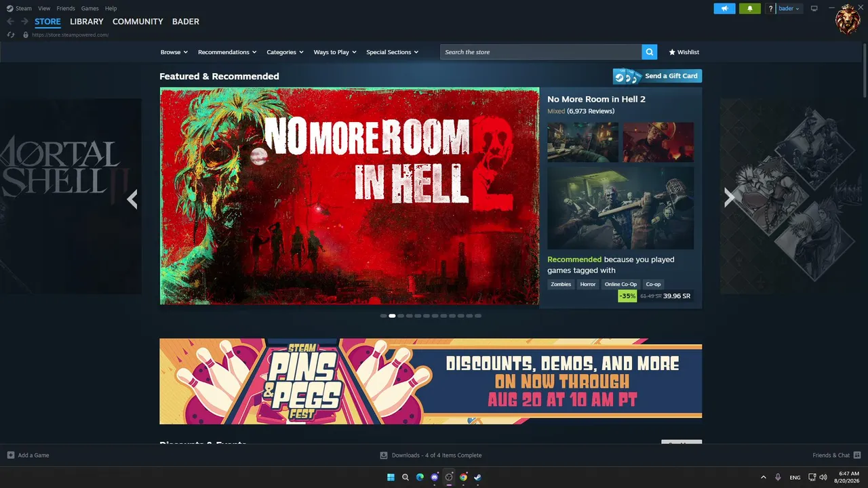Go to the COMMUNITY tab

pyautogui.click(x=138, y=22)
